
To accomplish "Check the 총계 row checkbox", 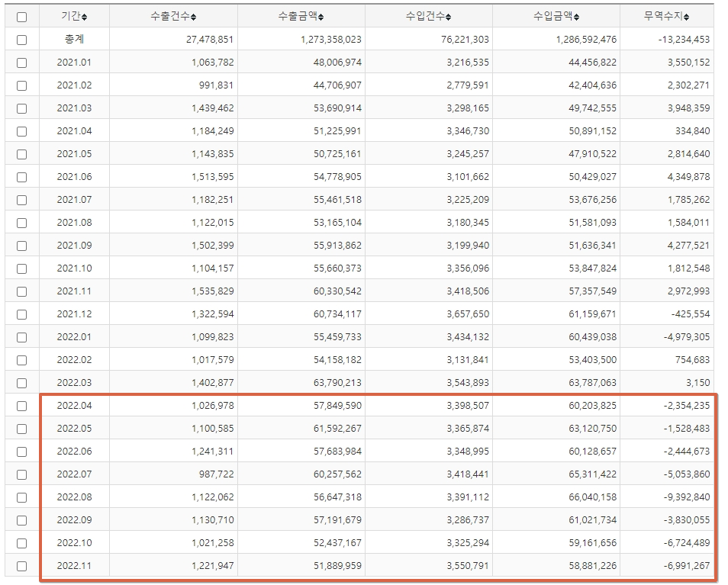I will (x=22, y=40).
